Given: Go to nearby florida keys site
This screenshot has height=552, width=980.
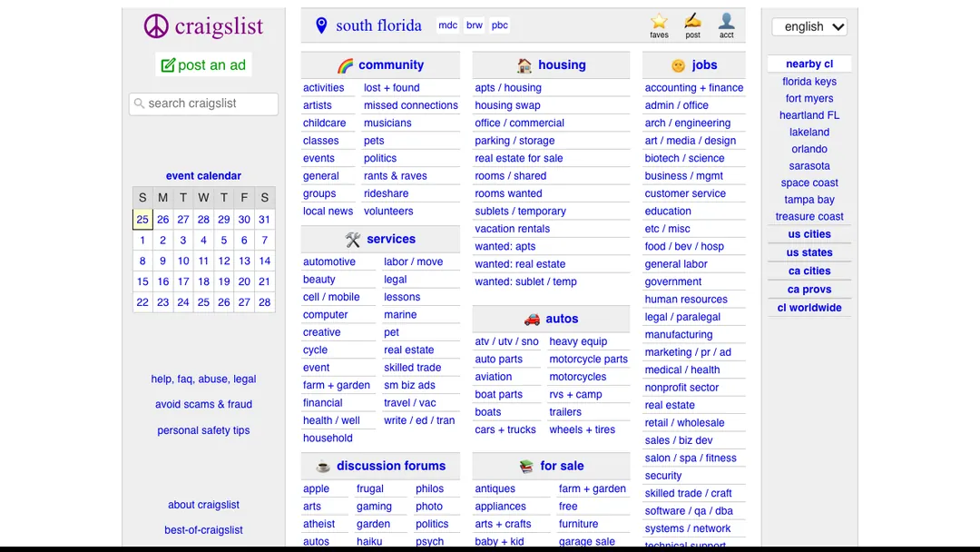Looking at the screenshot, I should click(x=809, y=82).
